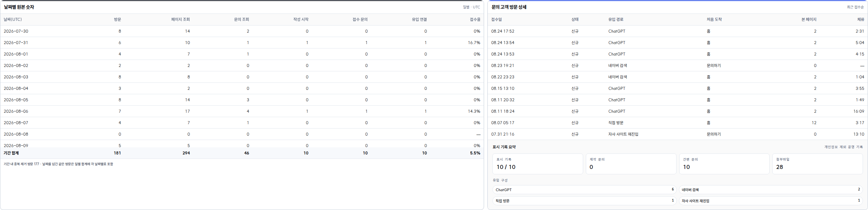Click the 최근 접수순 sort label
This screenshot has height=210, width=868.
pos(855,7)
